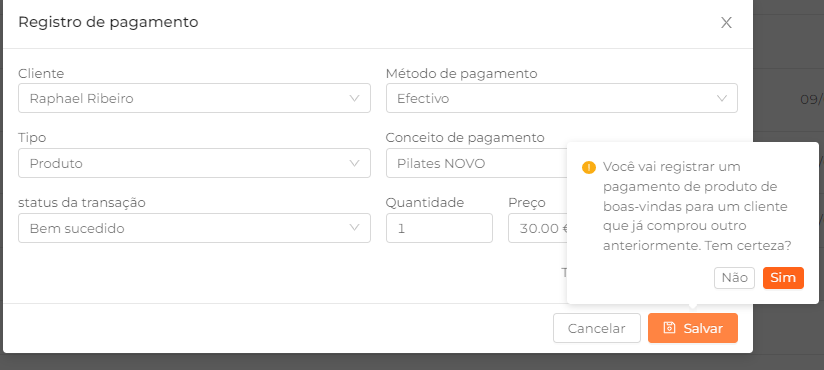Open the Conceito de pagamento dropdown Pilates NOVO
Viewport: 824px width, 370px height.
pyautogui.click(x=477, y=163)
